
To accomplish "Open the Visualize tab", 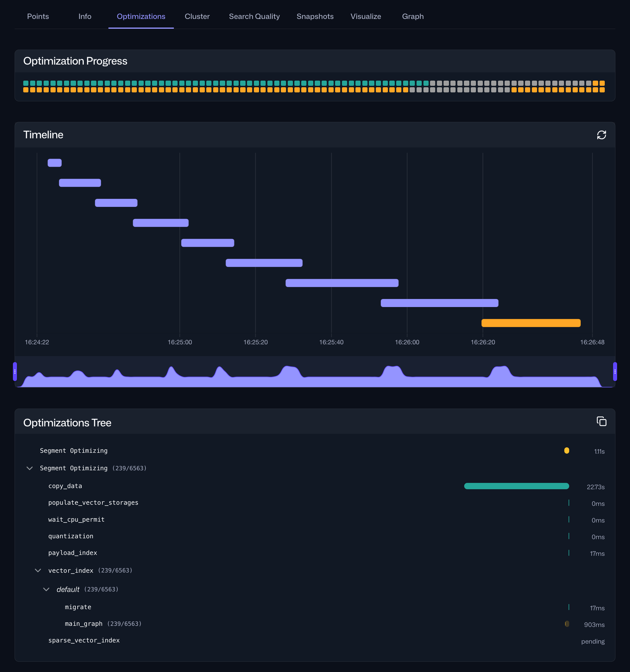I will coord(366,16).
